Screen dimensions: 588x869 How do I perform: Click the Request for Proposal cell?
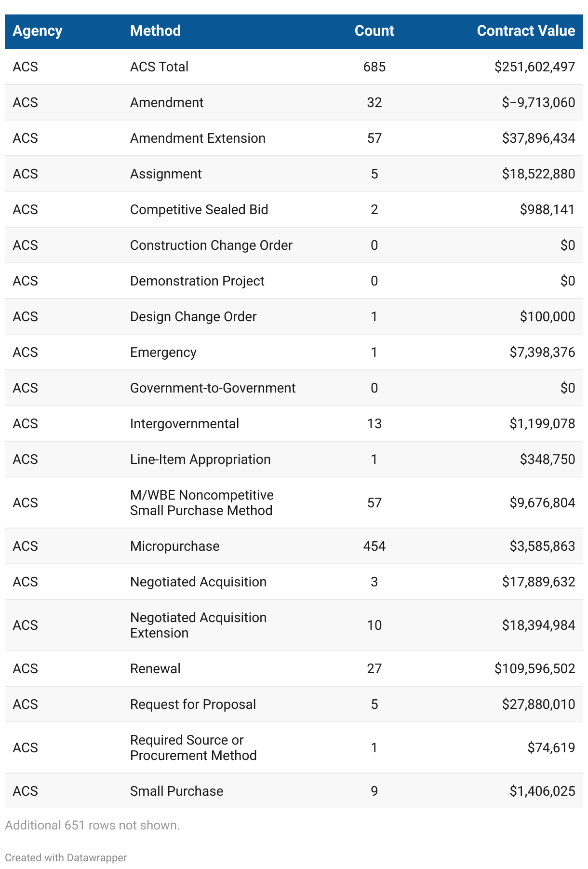[x=193, y=704]
